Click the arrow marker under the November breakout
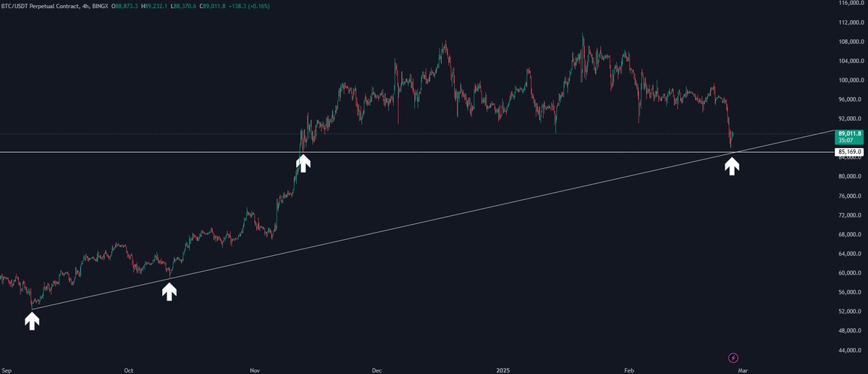868x374 pixels. [303, 163]
